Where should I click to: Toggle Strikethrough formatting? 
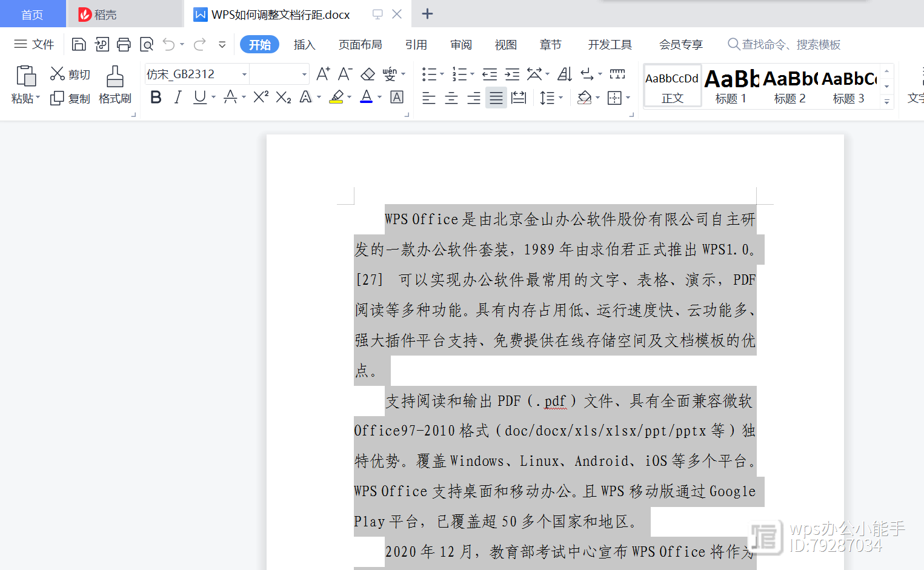[x=230, y=97]
